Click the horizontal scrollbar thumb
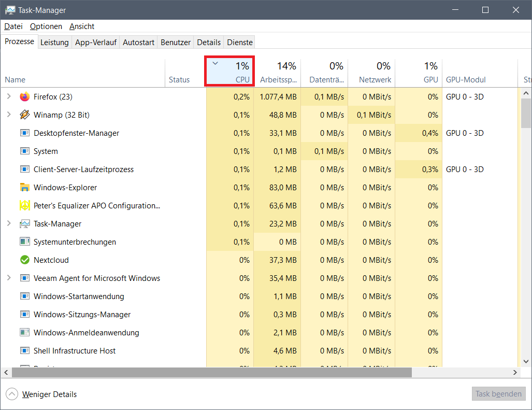 [x=212, y=372]
